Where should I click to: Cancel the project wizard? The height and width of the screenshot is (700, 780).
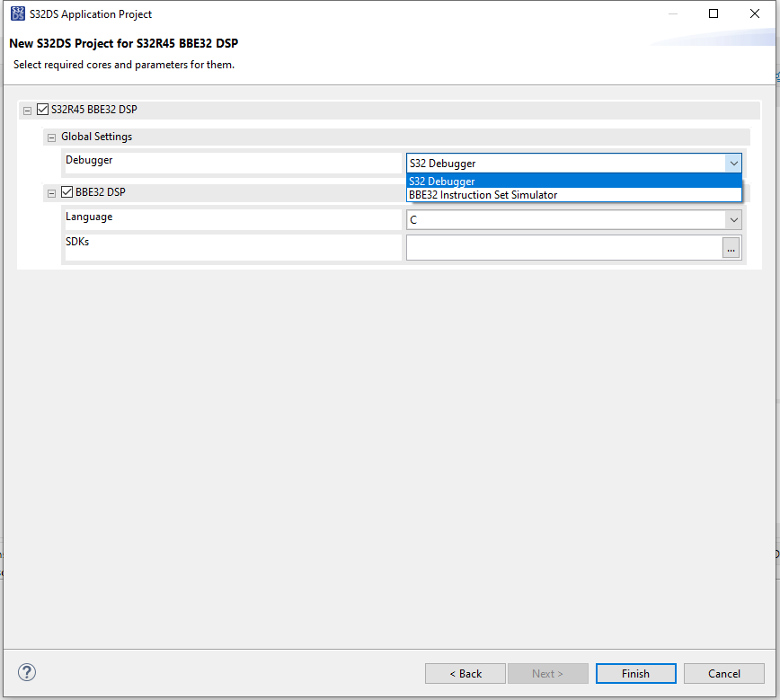point(723,673)
